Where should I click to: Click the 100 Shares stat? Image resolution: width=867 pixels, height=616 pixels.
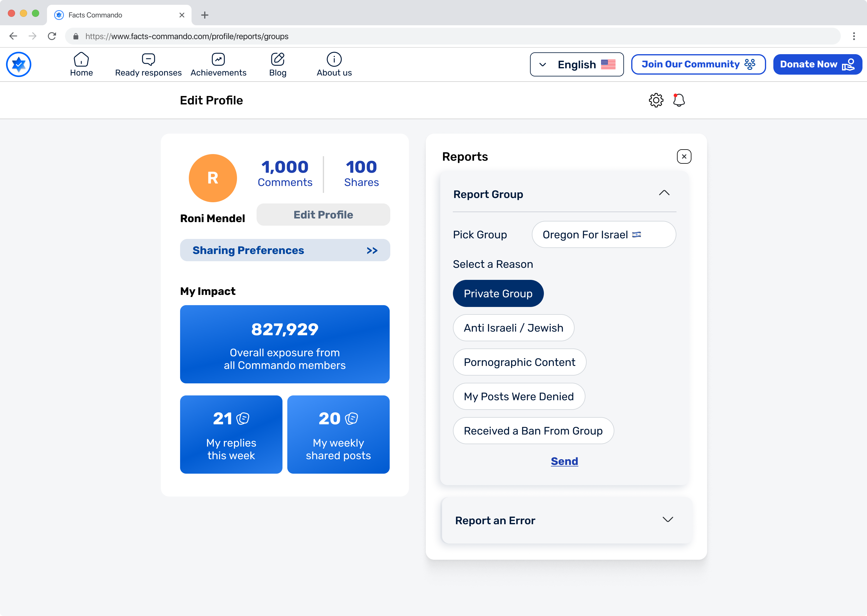[361, 173]
